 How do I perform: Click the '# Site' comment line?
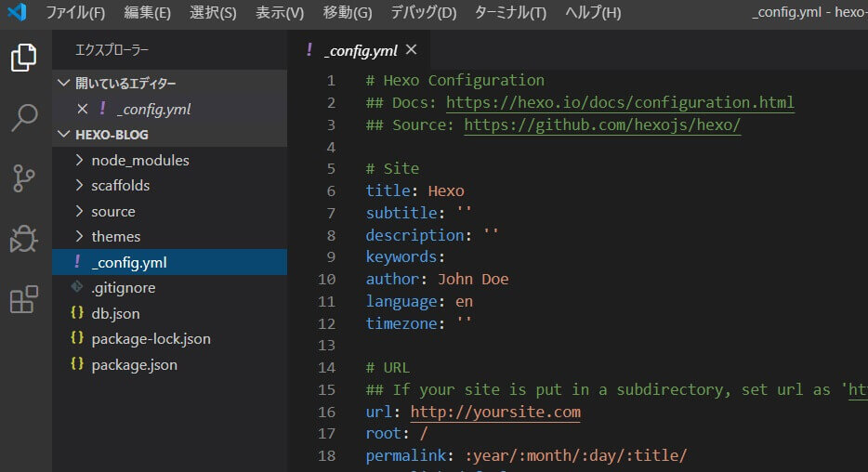click(x=392, y=168)
